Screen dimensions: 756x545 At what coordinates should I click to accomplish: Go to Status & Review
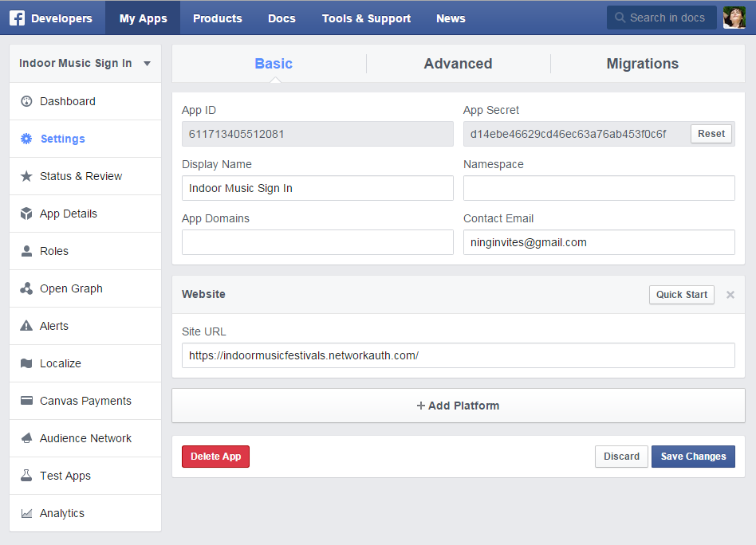85,176
